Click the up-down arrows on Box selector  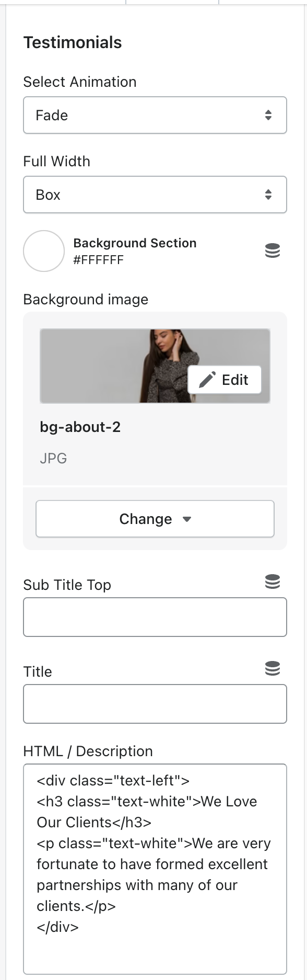[x=268, y=195]
